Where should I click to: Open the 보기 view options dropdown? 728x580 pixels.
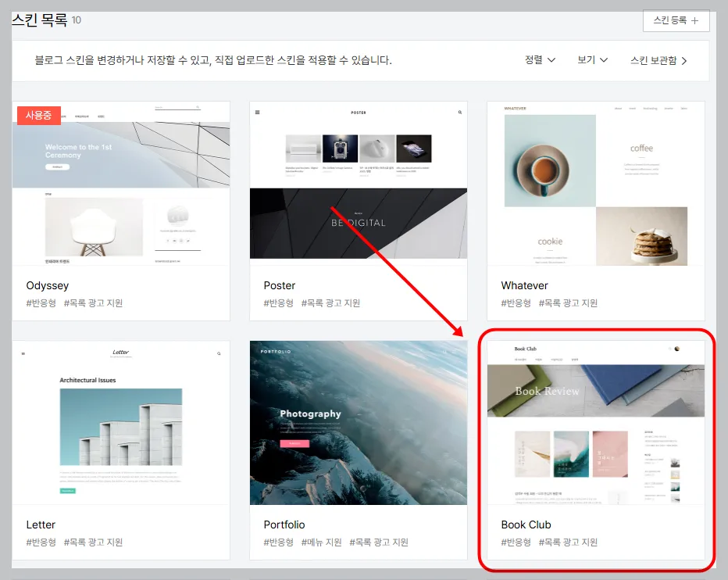(592, 59)
